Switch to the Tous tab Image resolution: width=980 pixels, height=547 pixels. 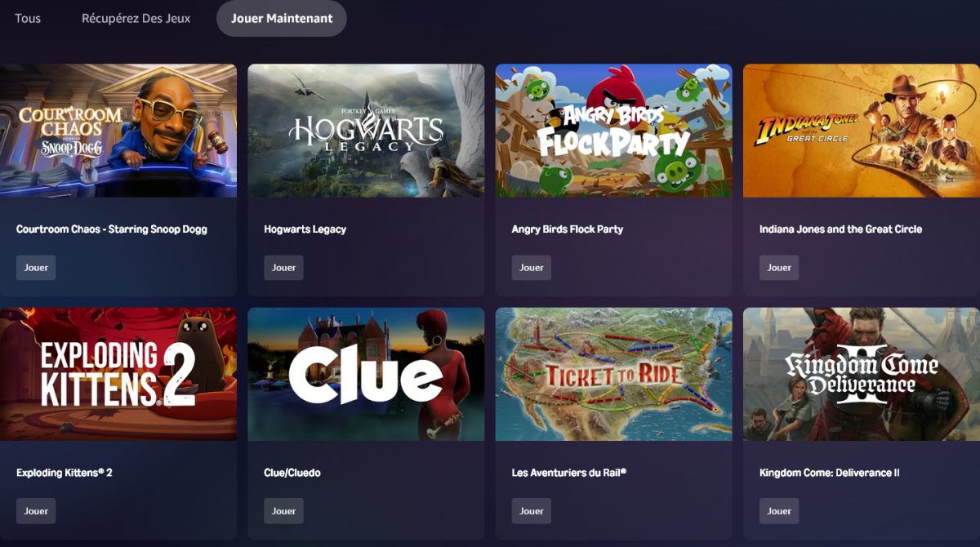(28, 18)
